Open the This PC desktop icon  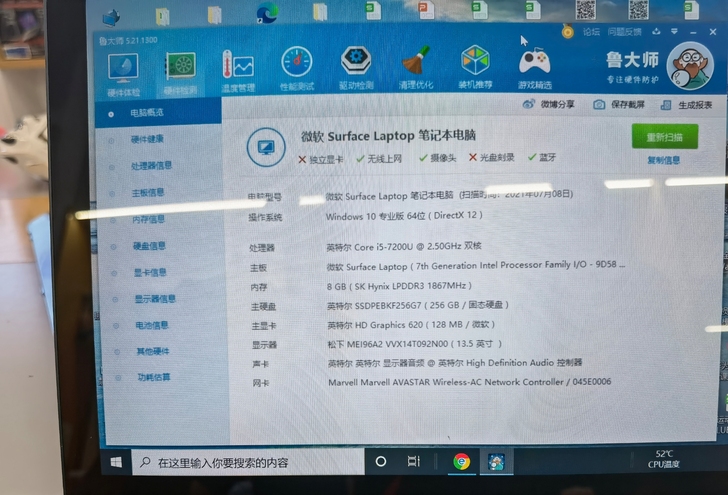[111, 17]
